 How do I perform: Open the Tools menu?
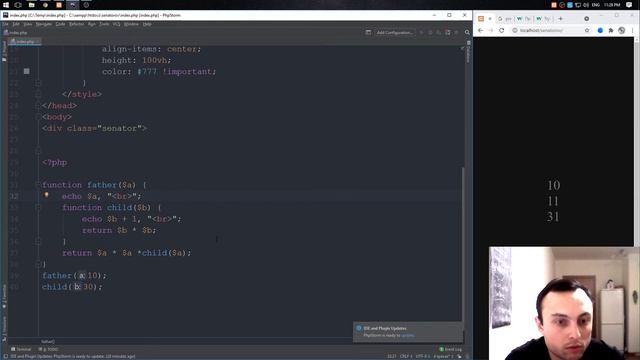tap(104, 24)
